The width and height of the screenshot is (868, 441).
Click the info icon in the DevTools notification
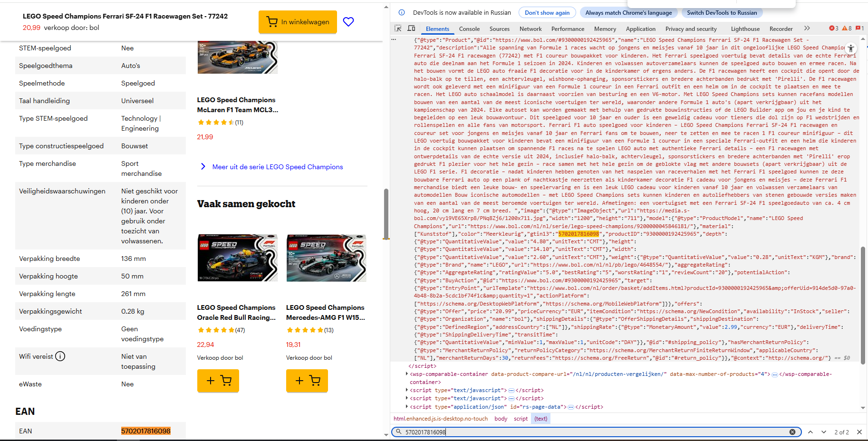tap(402, 12)
